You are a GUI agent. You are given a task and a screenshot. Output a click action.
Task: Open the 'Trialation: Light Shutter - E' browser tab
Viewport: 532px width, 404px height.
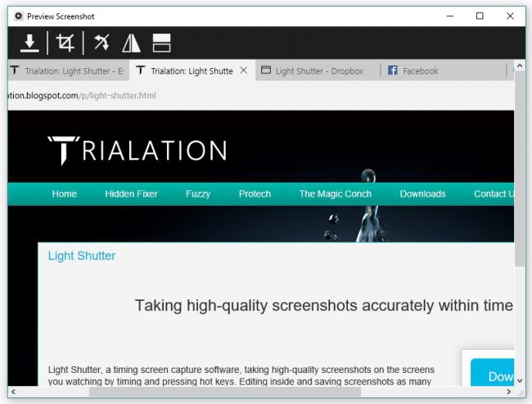(68, 70)
